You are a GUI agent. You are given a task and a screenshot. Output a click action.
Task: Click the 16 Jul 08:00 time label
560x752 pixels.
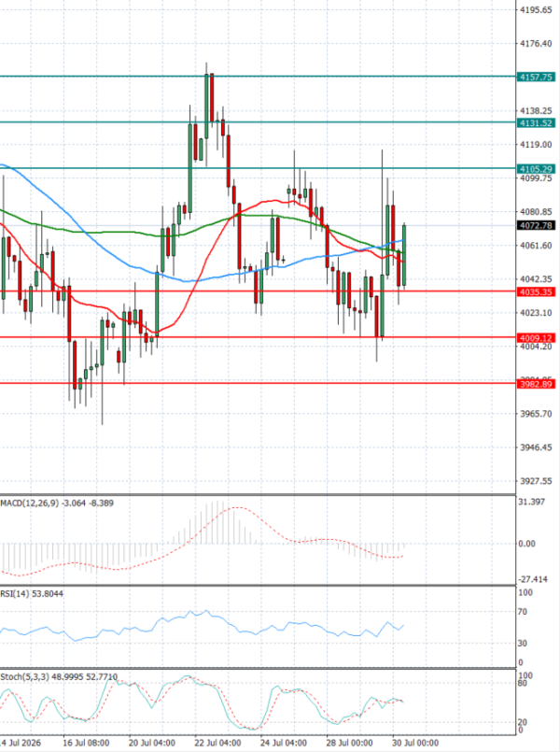[x=86, y=743]
